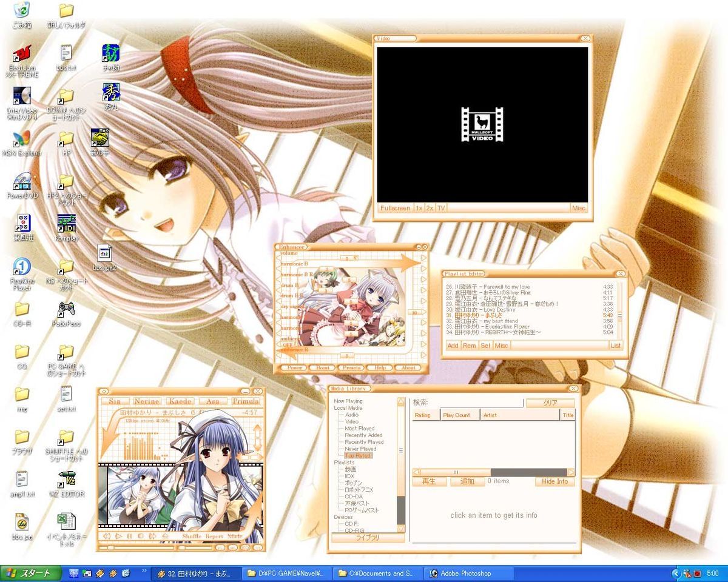The image size is (728, 582).
Task: Open RealOne Player desktop icon
Action: point(22,267)
